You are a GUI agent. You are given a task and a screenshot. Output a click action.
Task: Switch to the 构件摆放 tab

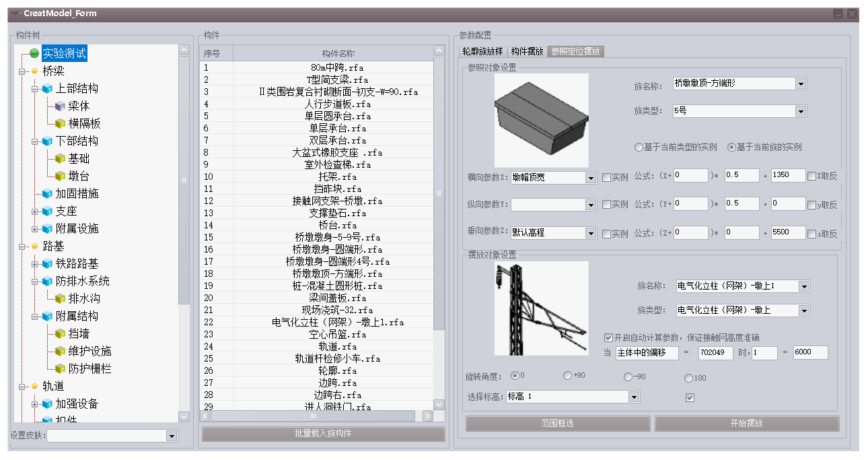pos(527,51)
